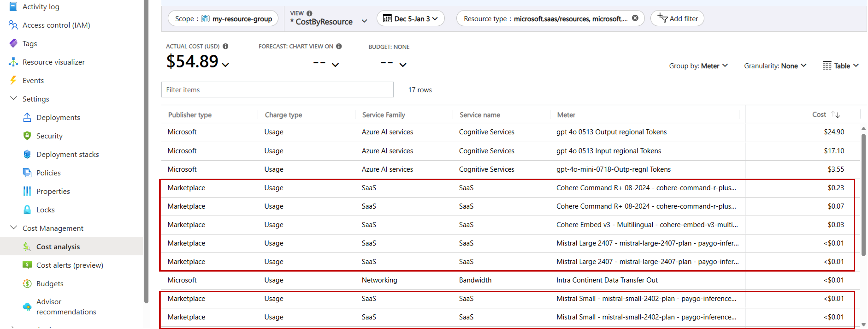Select Cost alerts (preview) menu item
The image size is (868, 329).
[69, 265]
